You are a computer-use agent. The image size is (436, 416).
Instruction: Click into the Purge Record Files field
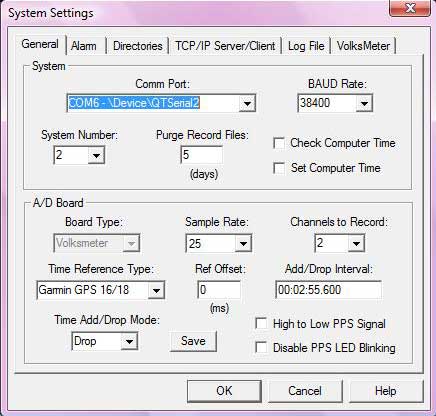pos(202,155)
